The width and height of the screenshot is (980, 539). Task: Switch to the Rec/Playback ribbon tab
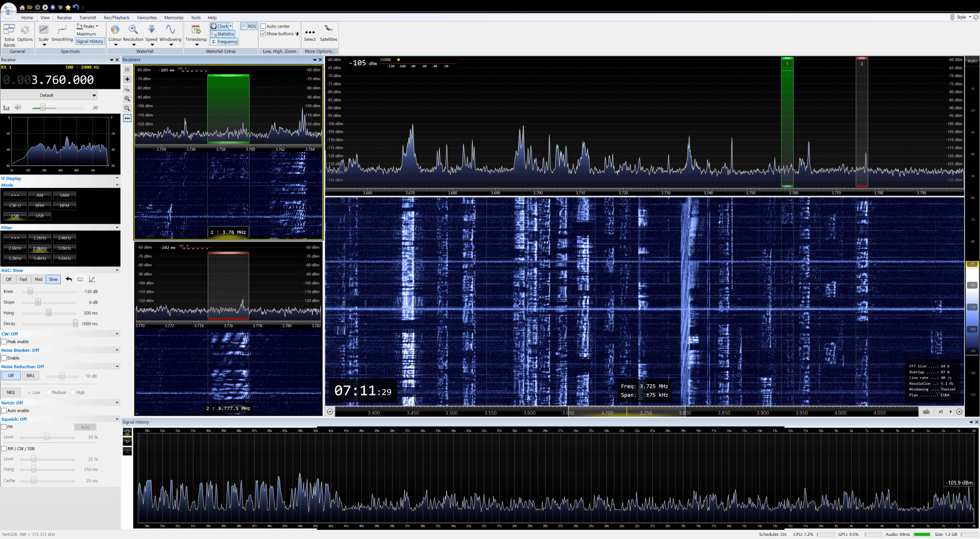(x=116, y=17)
